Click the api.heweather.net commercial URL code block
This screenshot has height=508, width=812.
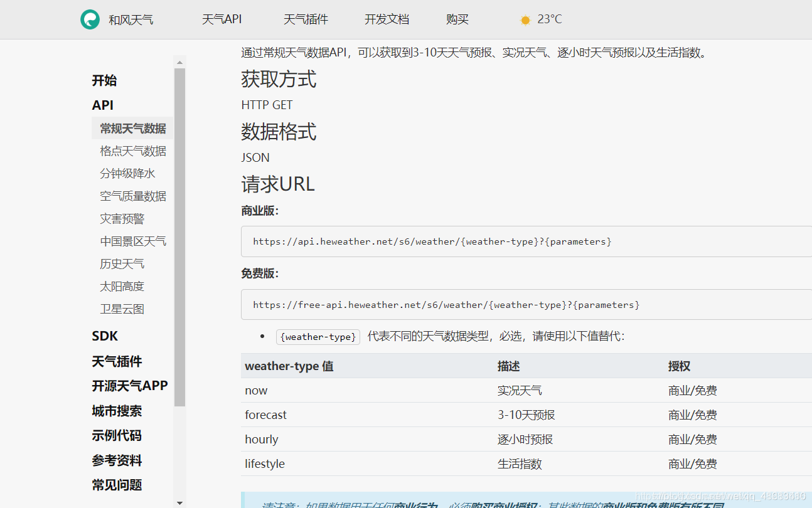pyautogui.click(x=526, y=241)
